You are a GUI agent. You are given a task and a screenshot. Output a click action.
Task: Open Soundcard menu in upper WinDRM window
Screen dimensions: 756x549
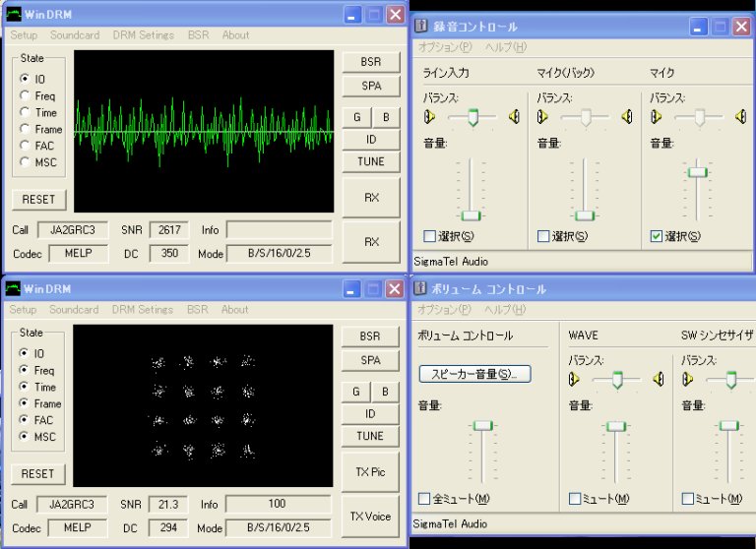(75, 35)
